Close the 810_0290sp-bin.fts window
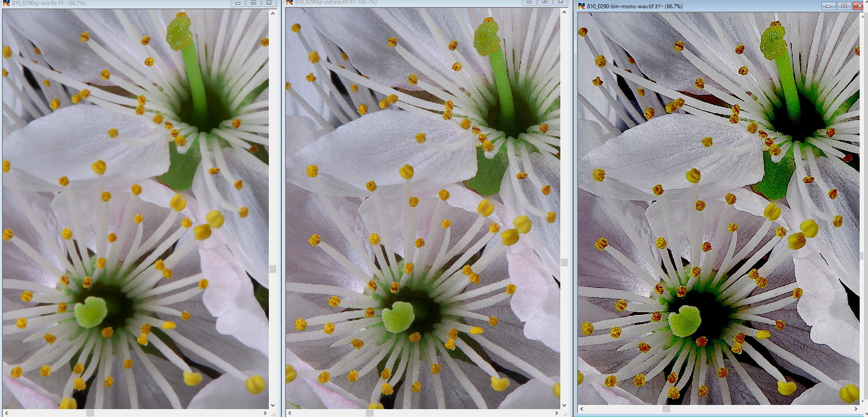 [x=269, y=3]
